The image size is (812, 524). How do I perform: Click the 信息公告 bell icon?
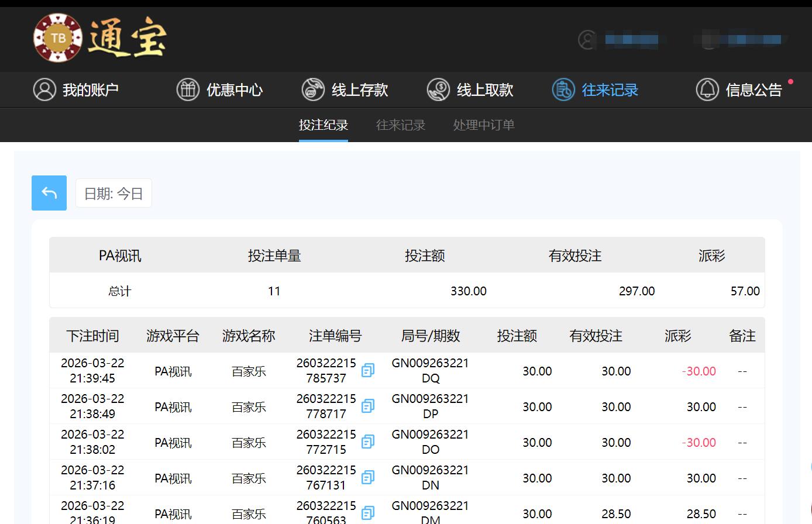pyautogui.click(x=707, y=89)
